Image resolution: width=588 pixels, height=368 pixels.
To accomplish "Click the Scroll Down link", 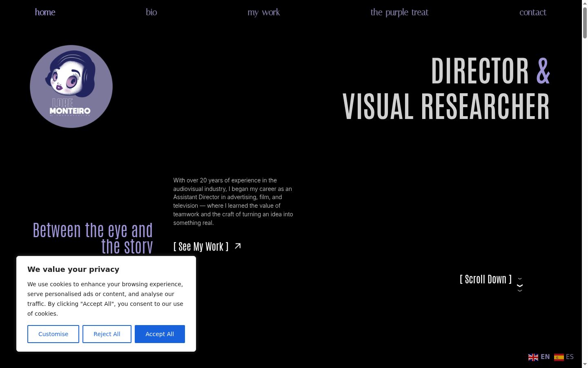I will 486,279.
